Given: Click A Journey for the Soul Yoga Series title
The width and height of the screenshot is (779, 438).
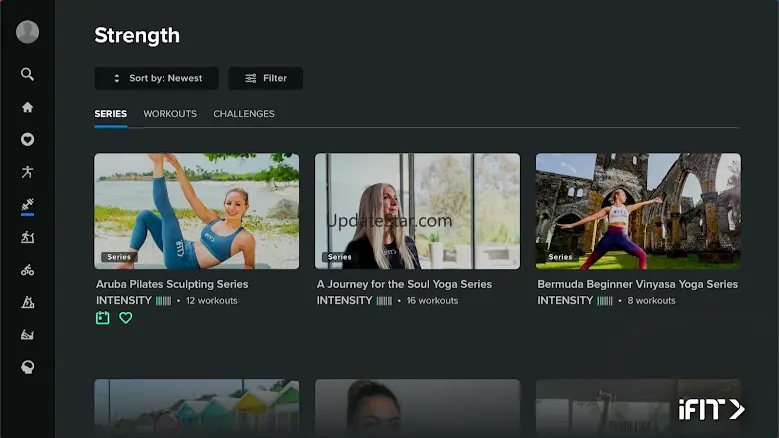Looking at the screenshot, I should coord(404,284).
